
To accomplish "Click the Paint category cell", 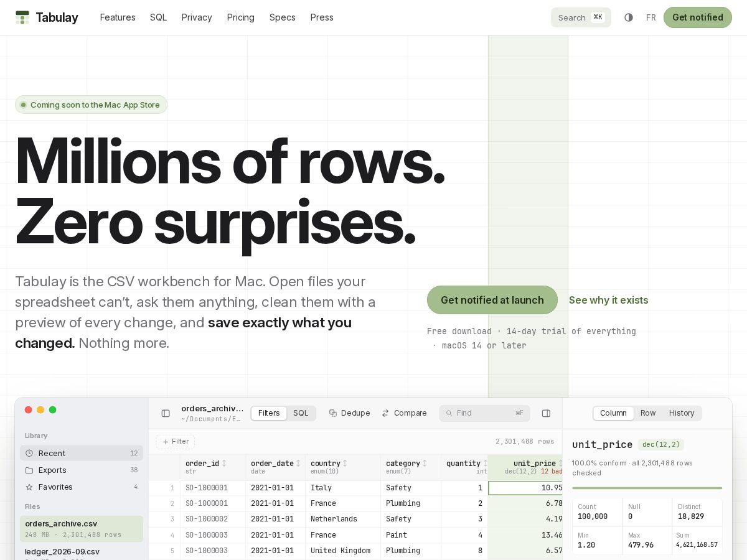I will (411, 535).
